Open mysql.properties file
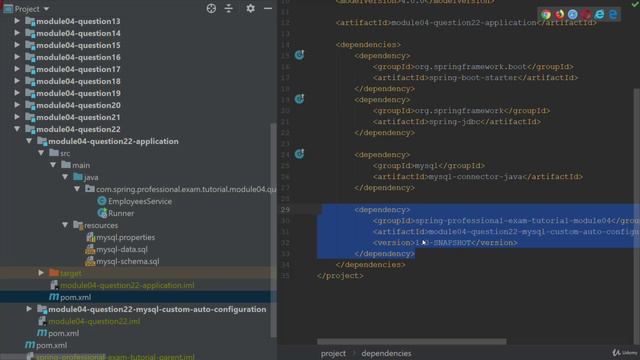This screenshot has height=360, width=640. 125,237
